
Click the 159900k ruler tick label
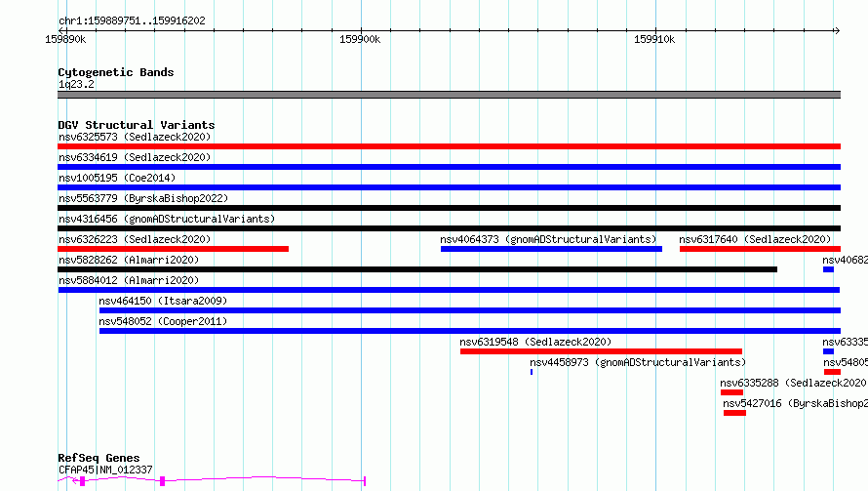pyautogui.click(x=360, y=39)
